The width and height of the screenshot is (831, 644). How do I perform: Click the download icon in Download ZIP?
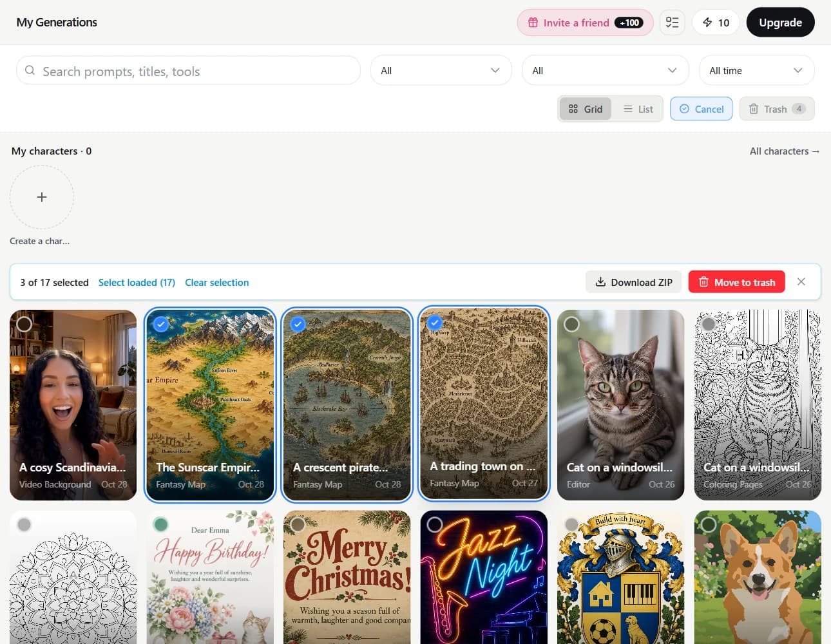tap(600, 282)
